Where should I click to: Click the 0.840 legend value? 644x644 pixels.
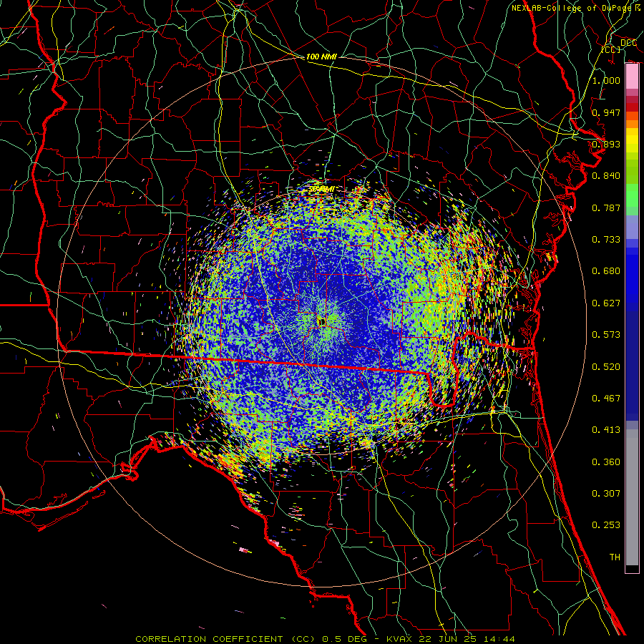pyautogui.click(x=606, y=176)
